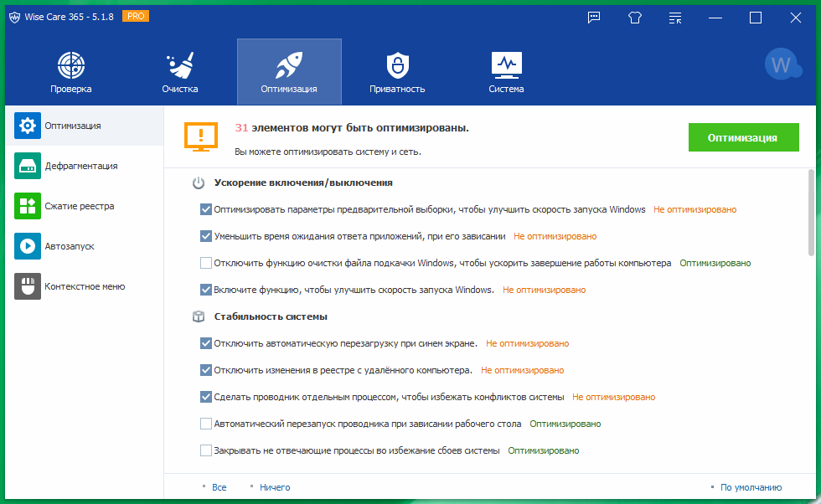Image resolution: width=821 pixels, height=504 pixels.
Task: Open the Проверка (checkup) section
Action: point(70,71)
